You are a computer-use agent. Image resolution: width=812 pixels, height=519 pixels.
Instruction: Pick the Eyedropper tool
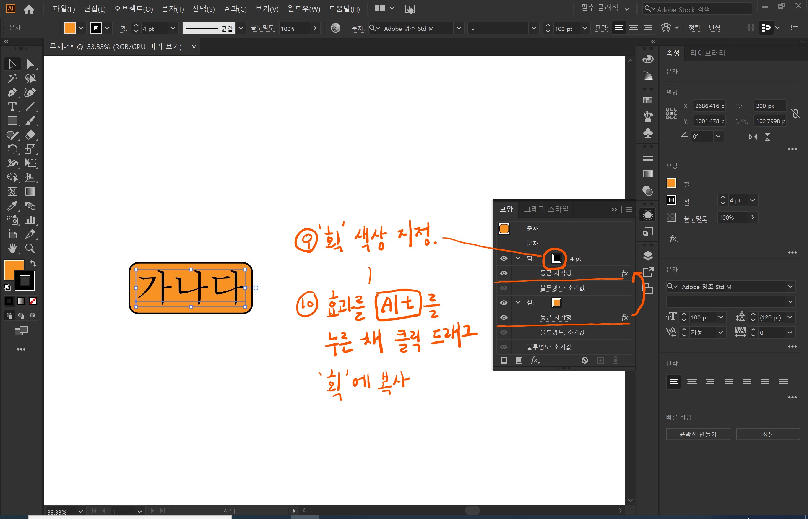pos(12,206)
